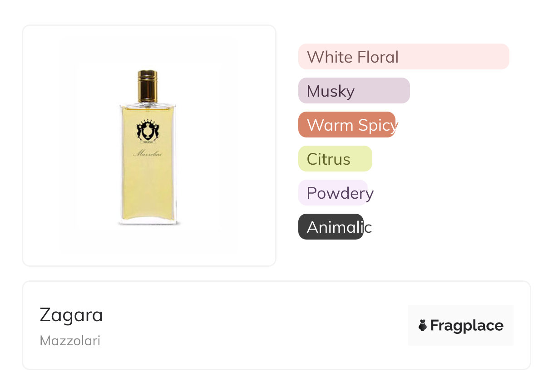Click the Powdery accord bar
The width and height of the screenshot is (553, 392).
[333, 193]
